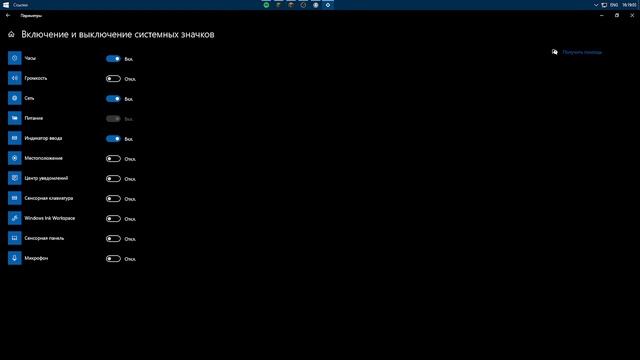Click the Часы label text

(30, 58)
